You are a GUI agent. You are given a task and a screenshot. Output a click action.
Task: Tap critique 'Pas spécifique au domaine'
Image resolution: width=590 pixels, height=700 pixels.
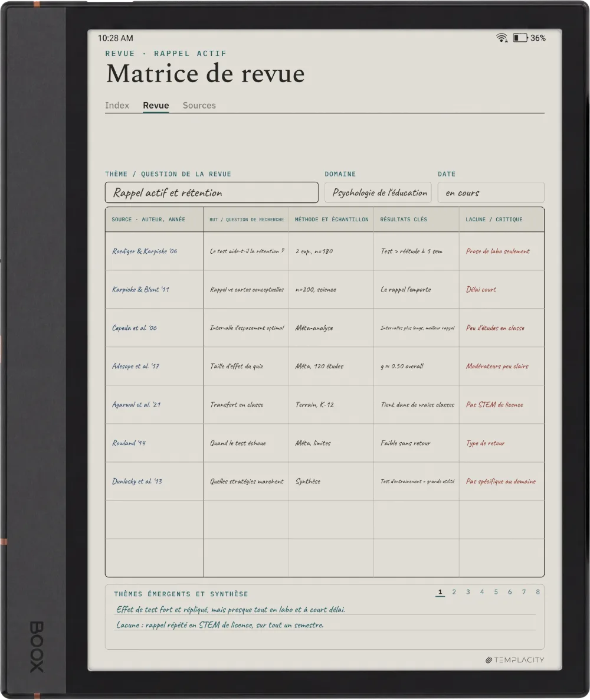point(501,481)
